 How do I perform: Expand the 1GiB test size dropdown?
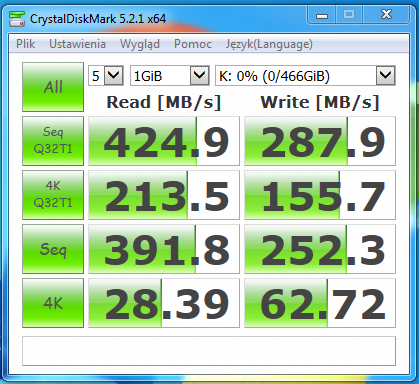point(199,76)
